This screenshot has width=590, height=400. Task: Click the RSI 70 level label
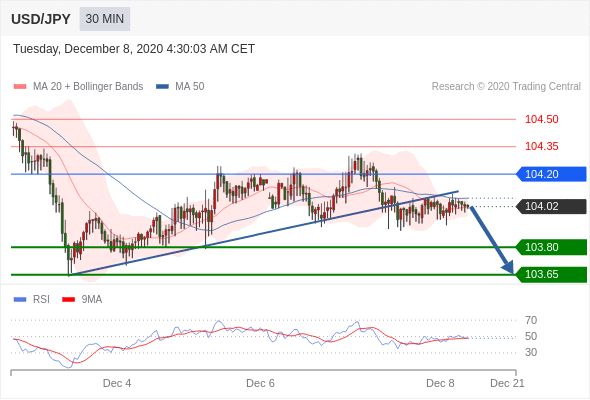(531, 320)
